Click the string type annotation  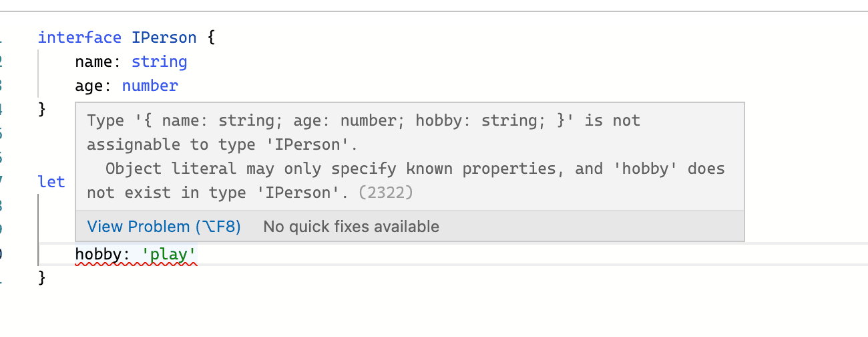click(x=159, y=62)
